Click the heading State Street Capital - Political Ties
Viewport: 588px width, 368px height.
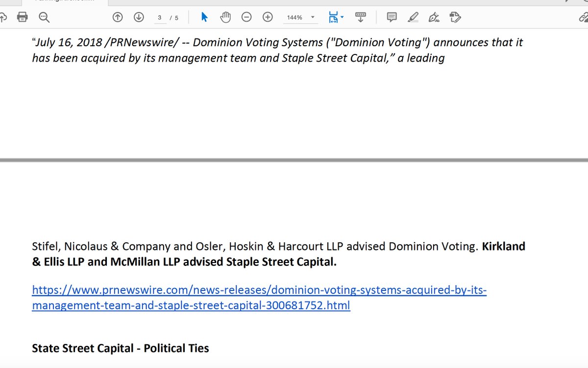(121, 348)
